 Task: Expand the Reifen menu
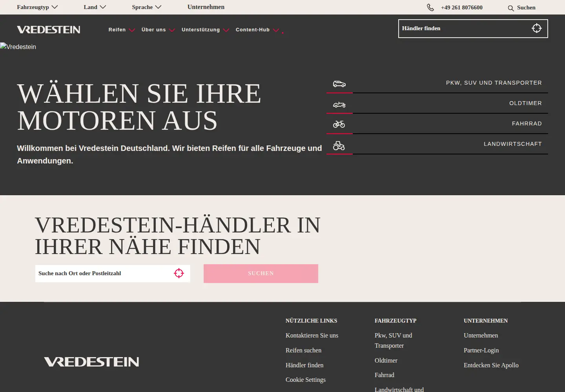pos(122,30)
